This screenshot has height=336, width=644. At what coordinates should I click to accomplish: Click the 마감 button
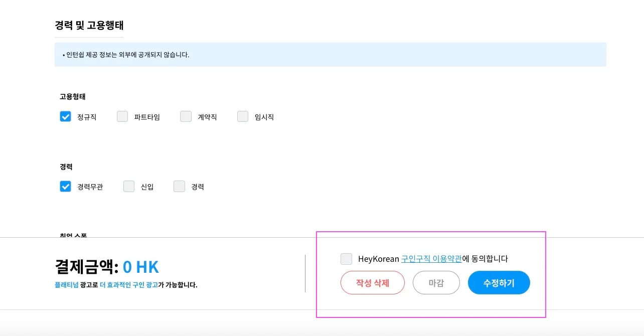[436, 283]
